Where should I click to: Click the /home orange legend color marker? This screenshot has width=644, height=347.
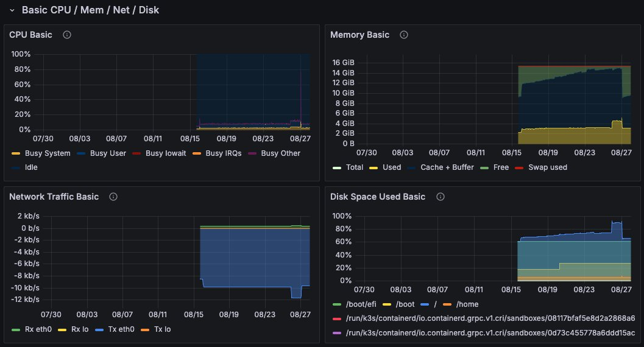coord(446,304)
